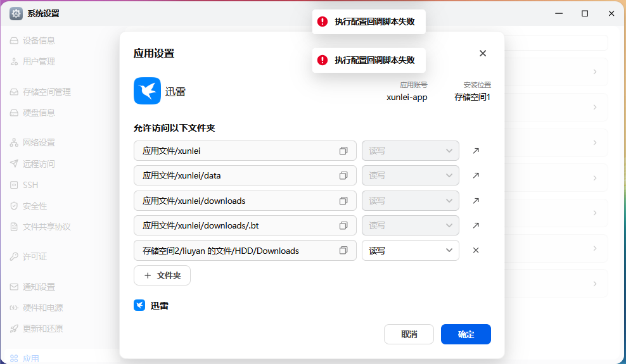Viewport: 626px width, 364px height.
Task: Add a new folder with 文件夹 button
Action: click(x=162, y=275)
